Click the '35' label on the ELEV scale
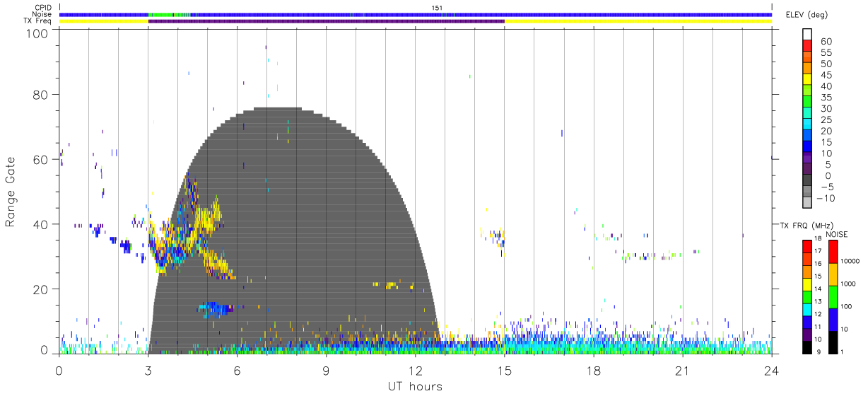The image size is (868, 401). click(x=826, y=98)
